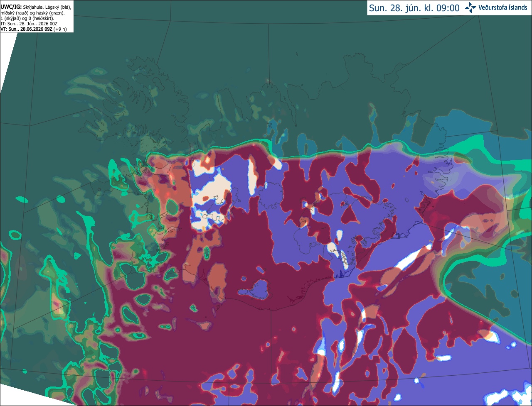Click the orange-brown patch off the southwest coast
The image size is (532, 406).
(217, 278)
